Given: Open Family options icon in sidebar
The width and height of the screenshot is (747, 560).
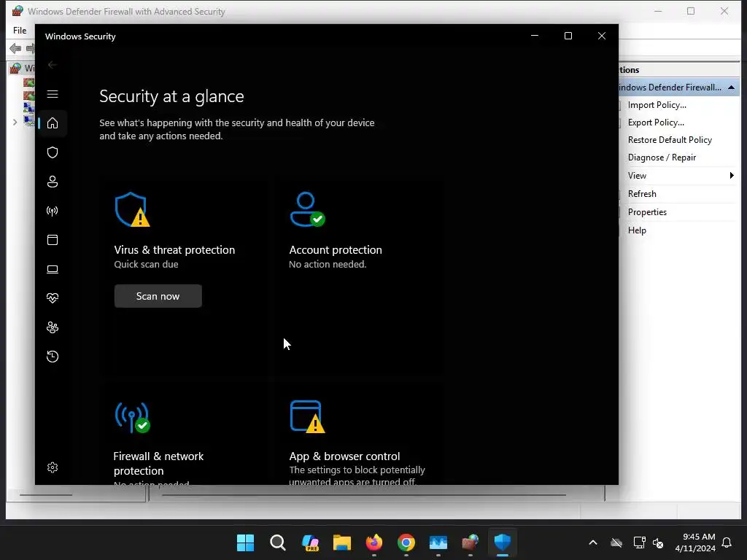Looking at the screenshot, I should point(53,327).
